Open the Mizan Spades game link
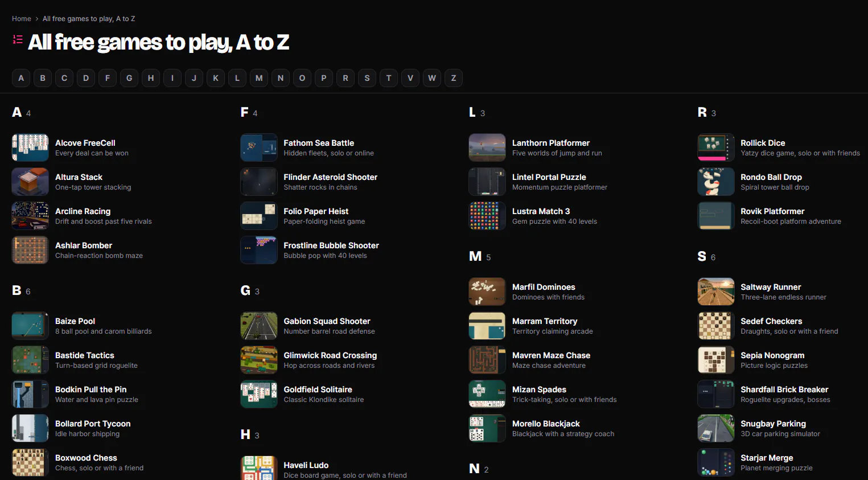 tap(540, 389)
